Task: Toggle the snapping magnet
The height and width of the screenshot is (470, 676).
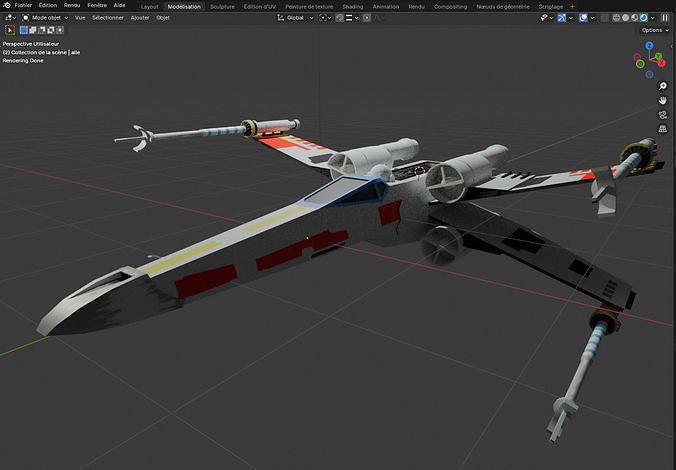Action: [x=340, y=18]
